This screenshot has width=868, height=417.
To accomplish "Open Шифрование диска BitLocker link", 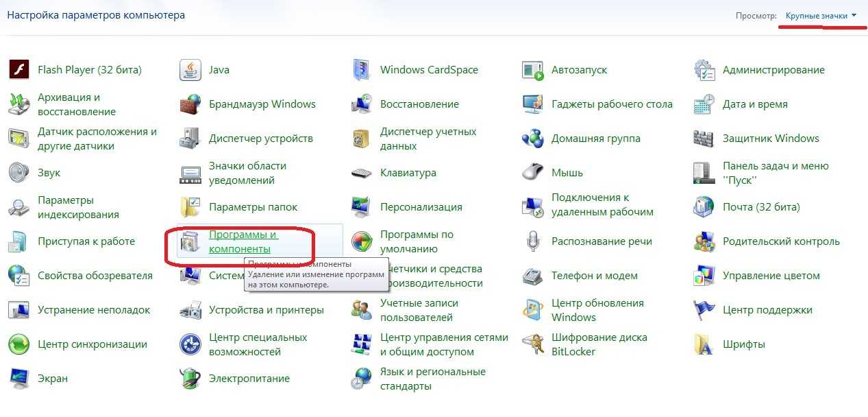I will point(599,344).
